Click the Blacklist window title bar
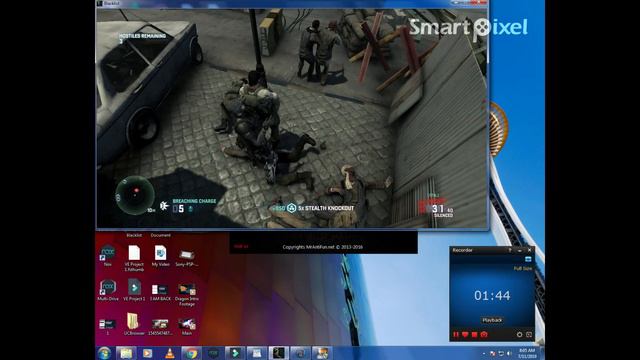This screenshot has height=360, width=640. [x=292, y=3]
